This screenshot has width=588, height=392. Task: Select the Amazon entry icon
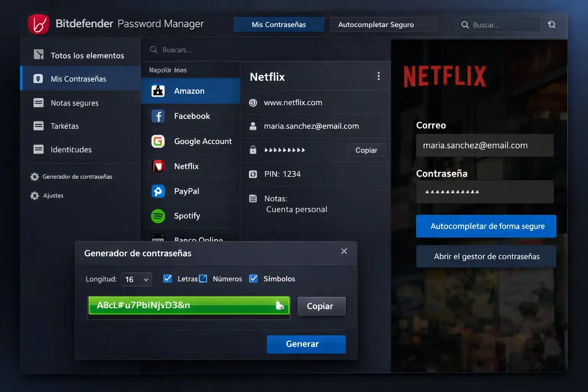(x=158, y=91)
